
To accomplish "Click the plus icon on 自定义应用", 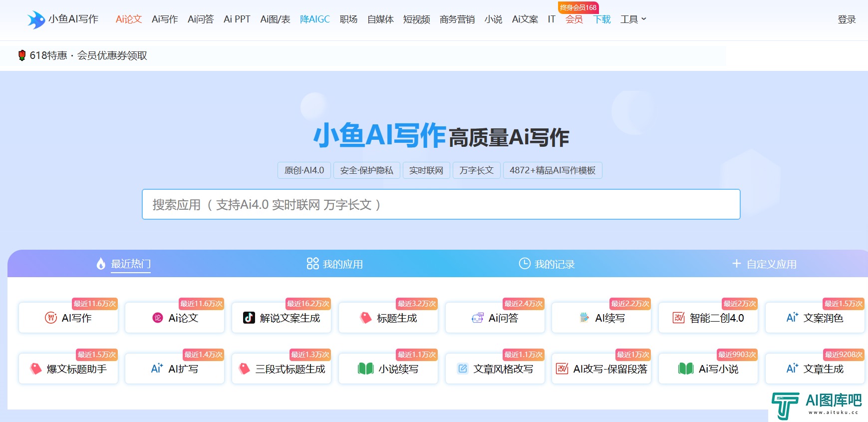I will point(736,263).
